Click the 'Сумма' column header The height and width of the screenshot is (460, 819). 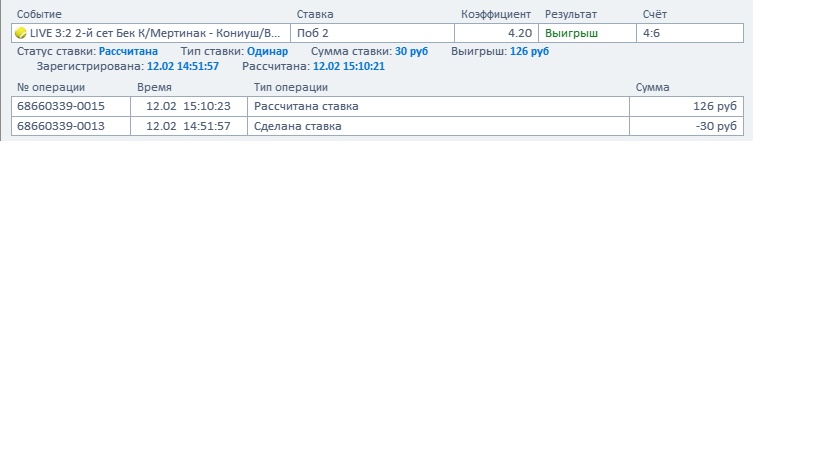pyautogui.click(x=652, y=87)
